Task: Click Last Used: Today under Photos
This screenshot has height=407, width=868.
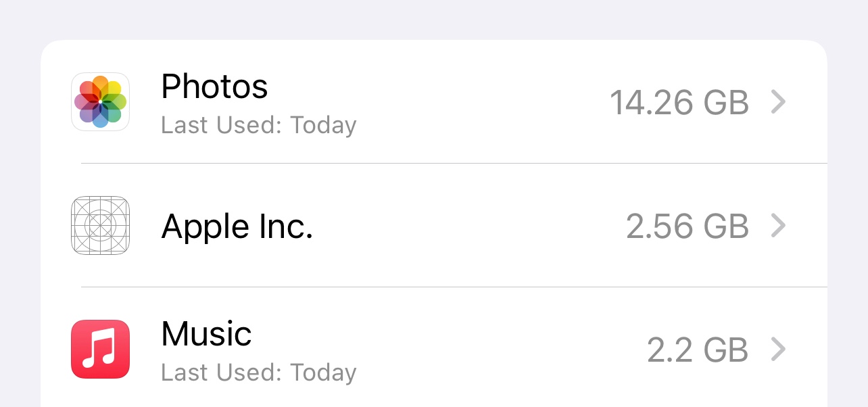Action: (259, 125)
